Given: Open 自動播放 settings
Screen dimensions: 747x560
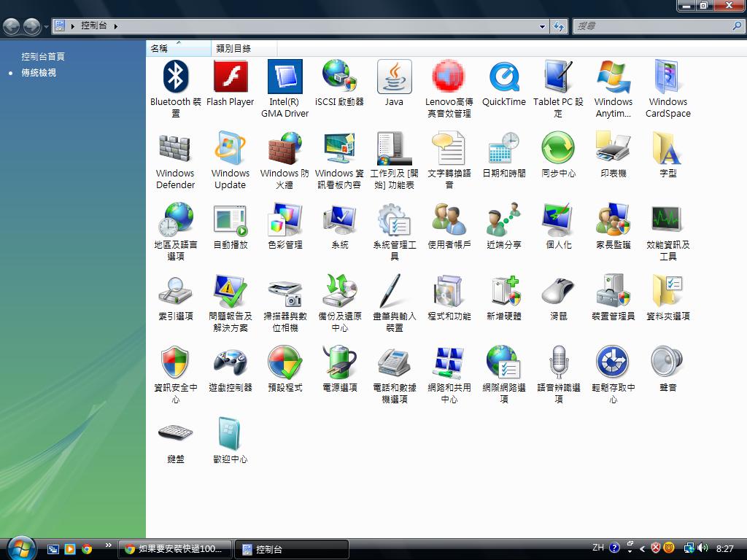Looking at the screenshot, I should pyautogui.click(x=230, y=226).
